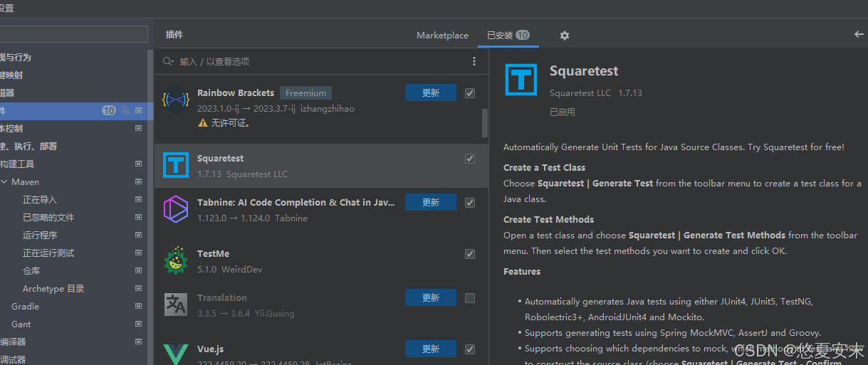Viewport: 868px width, 365px height.
Task: Click the project-level icon beside 正在导入
Action: click(x=138, y=199)
